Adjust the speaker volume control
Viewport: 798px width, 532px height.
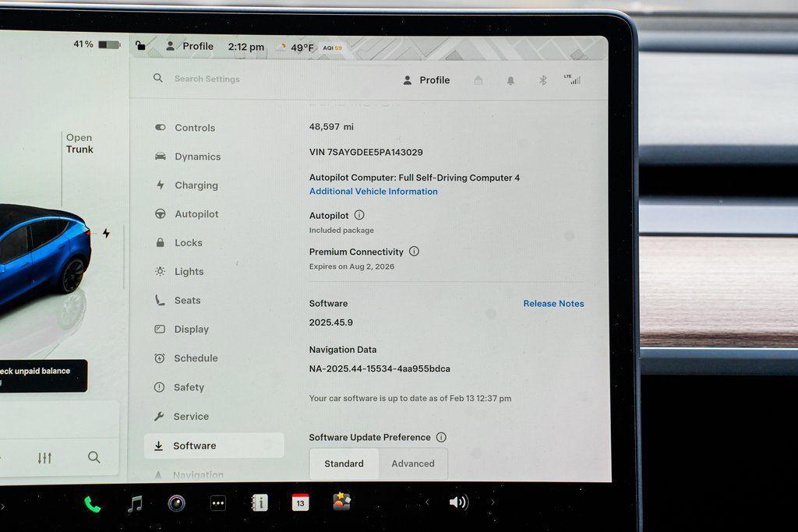coord(459,502)
